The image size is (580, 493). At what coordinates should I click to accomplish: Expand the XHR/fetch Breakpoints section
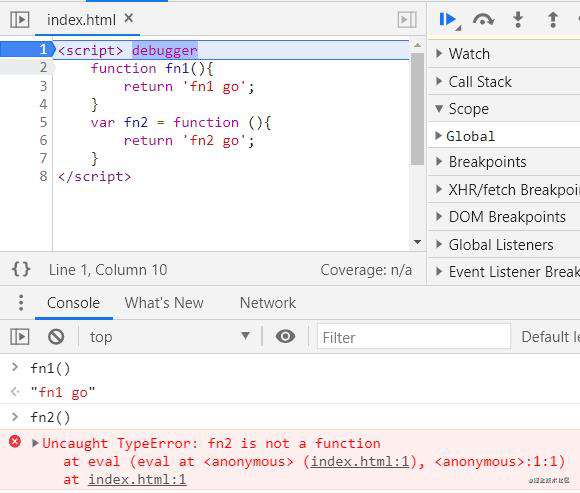pyautogui.click(x=504, y=190)
